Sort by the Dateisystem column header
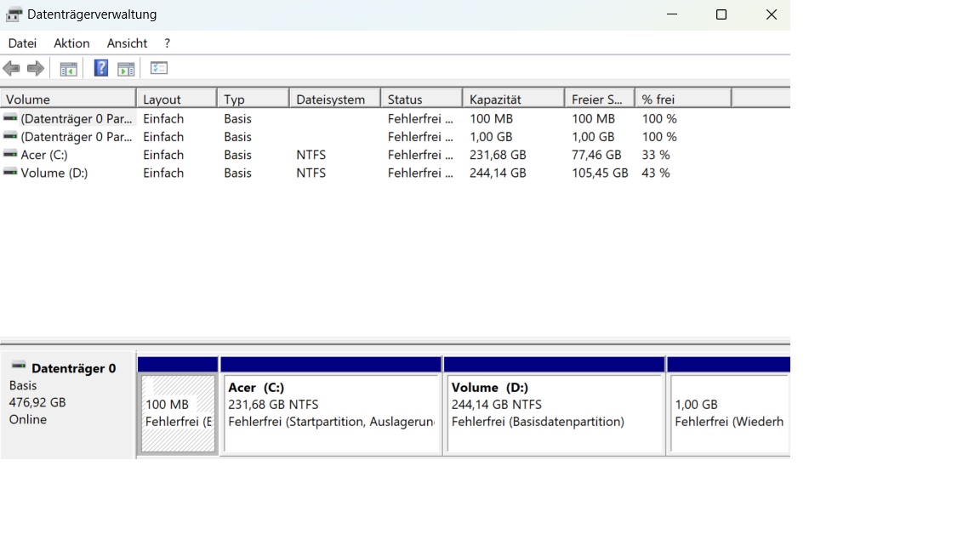 point(336,99)
